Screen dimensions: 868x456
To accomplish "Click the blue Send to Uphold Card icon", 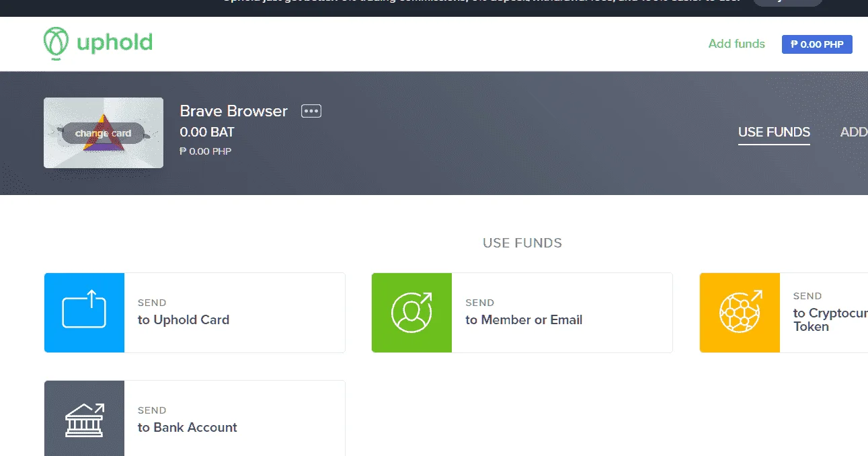I will click(84, 313).
